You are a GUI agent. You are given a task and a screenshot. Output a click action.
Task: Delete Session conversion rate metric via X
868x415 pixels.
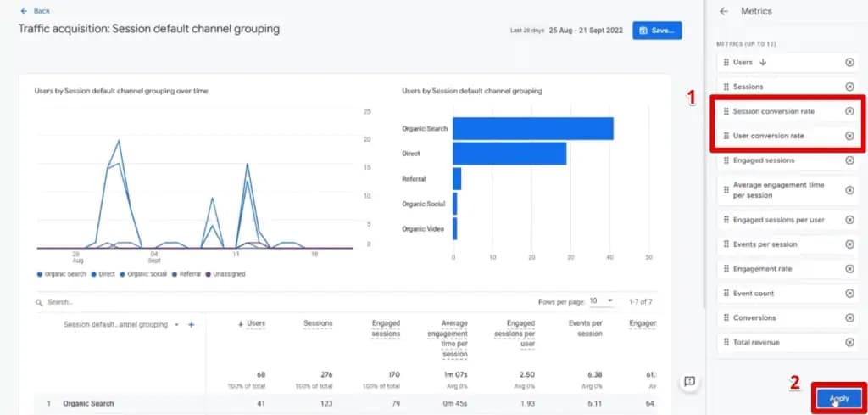point(849,111)
